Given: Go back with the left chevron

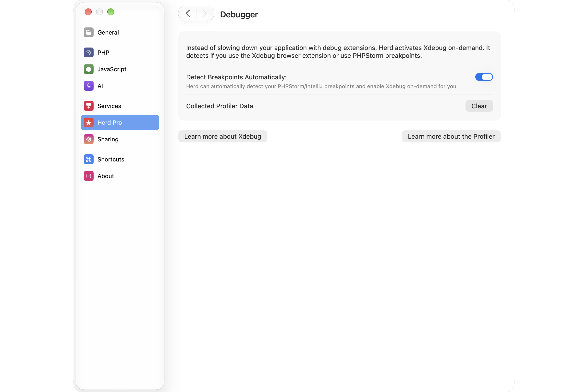Looking at the screenshot, I should [x=188, y=13].
